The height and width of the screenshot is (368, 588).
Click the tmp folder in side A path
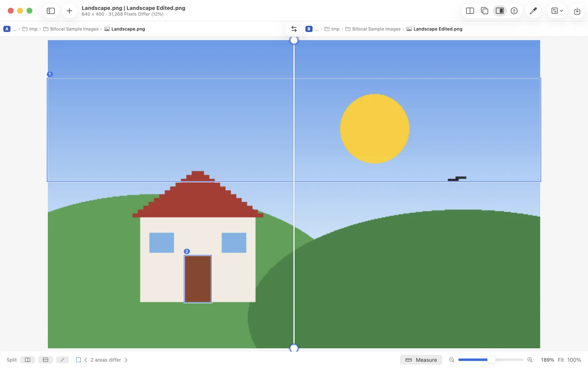point(30,29)
